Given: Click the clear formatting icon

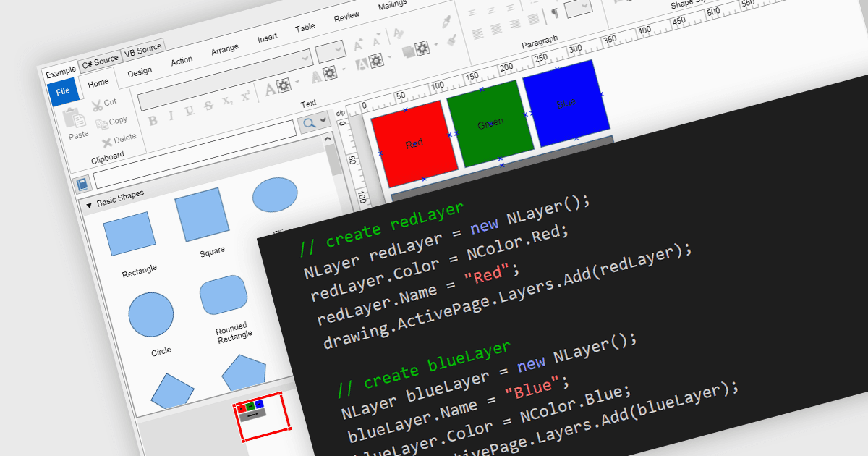Looking at the screenshot, I should (397, 35).
